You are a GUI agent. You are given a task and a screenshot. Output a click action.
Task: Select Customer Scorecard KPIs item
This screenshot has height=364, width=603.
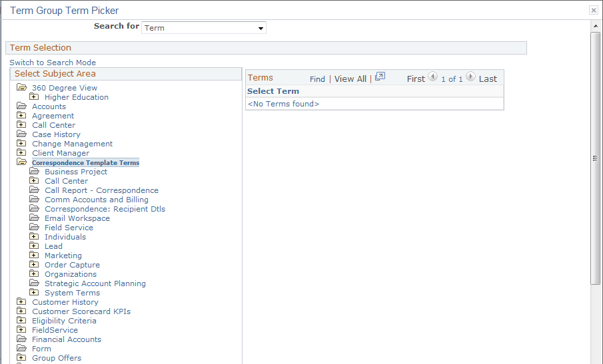81,311
